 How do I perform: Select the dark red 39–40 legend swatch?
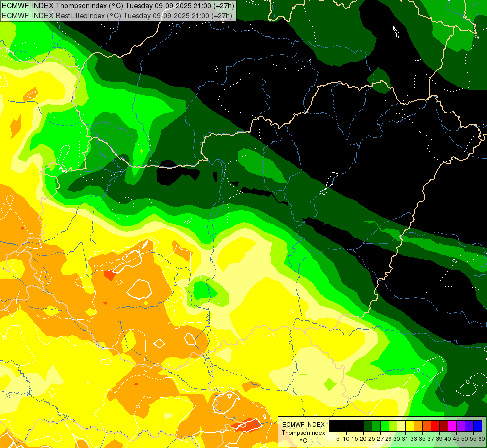(x=444, y=426)
